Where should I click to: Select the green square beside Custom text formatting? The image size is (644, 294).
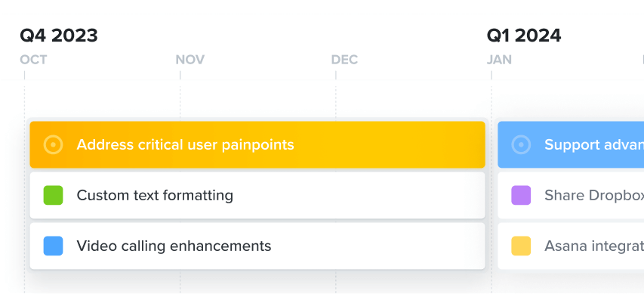click(54, 195)
